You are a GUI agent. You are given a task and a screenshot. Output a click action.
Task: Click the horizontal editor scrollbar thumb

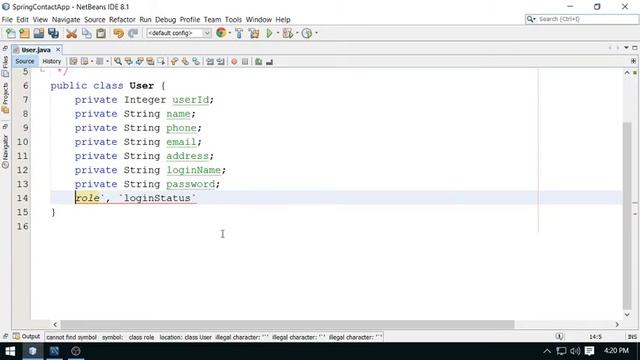[x=288, y=324]
